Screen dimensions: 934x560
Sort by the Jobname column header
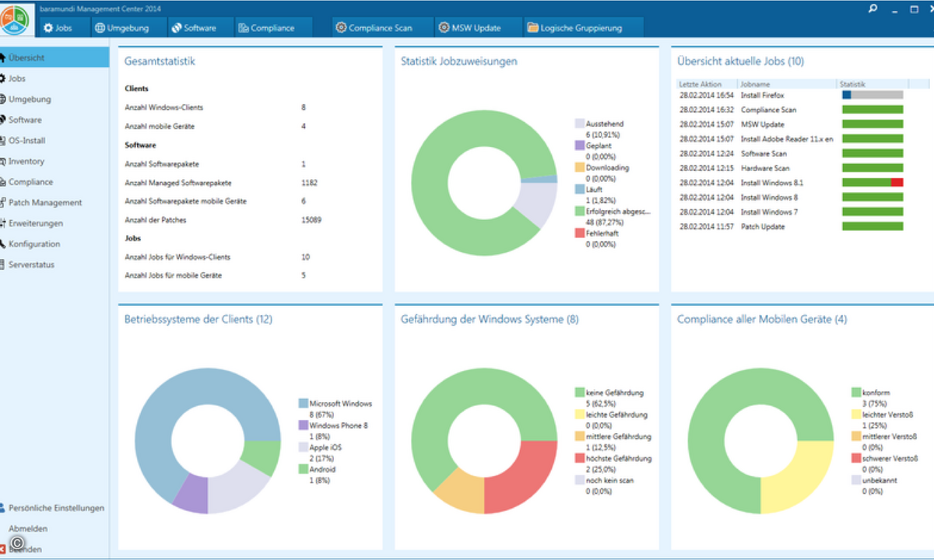tap(787, 84)
